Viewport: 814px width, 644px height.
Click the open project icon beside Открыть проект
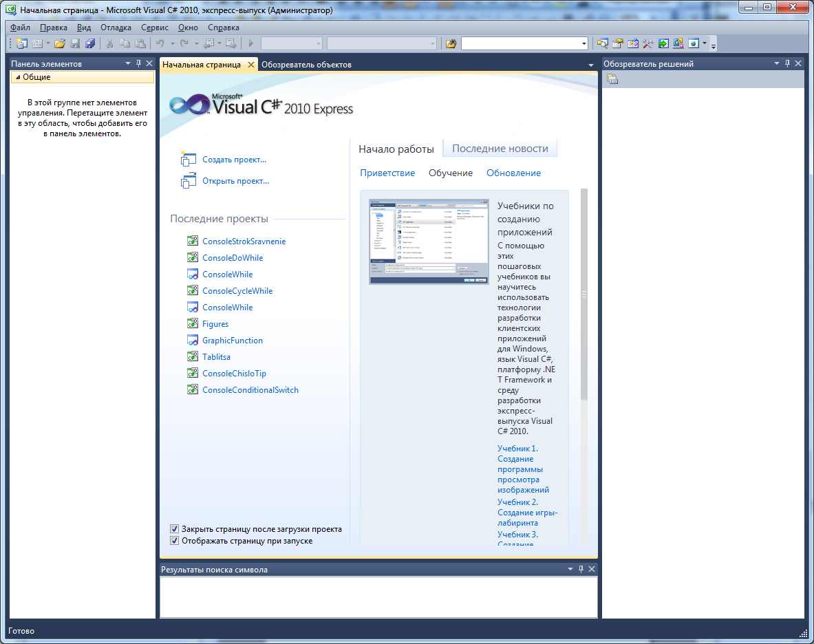pos(188,181)
